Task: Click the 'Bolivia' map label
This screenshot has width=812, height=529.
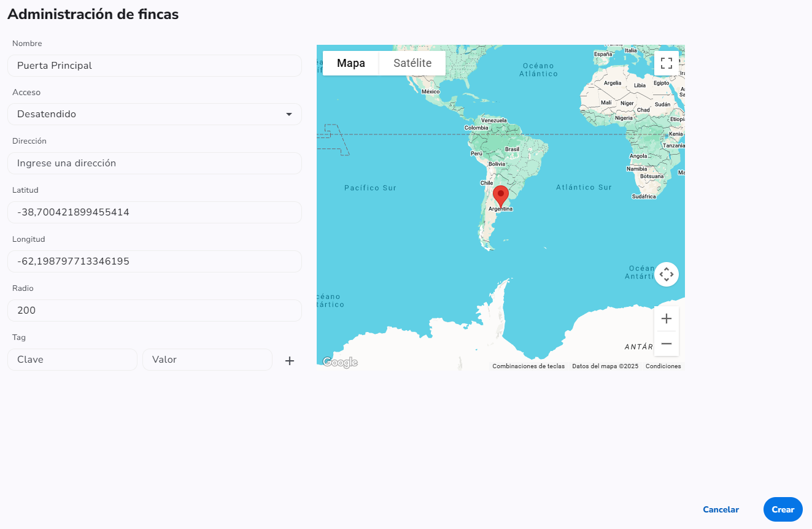Action: (497, 164)
